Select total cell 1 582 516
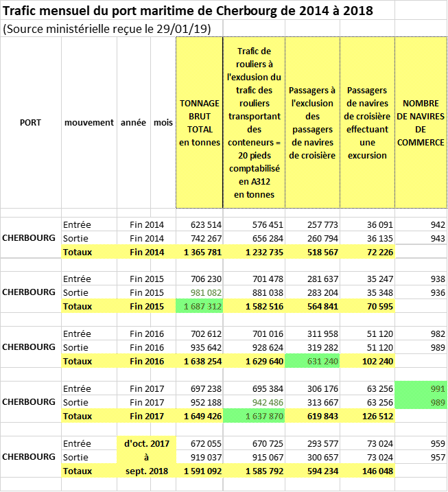The height and width of the screenshot is (492, 448). pyautogui.click(x=254, y=306)
